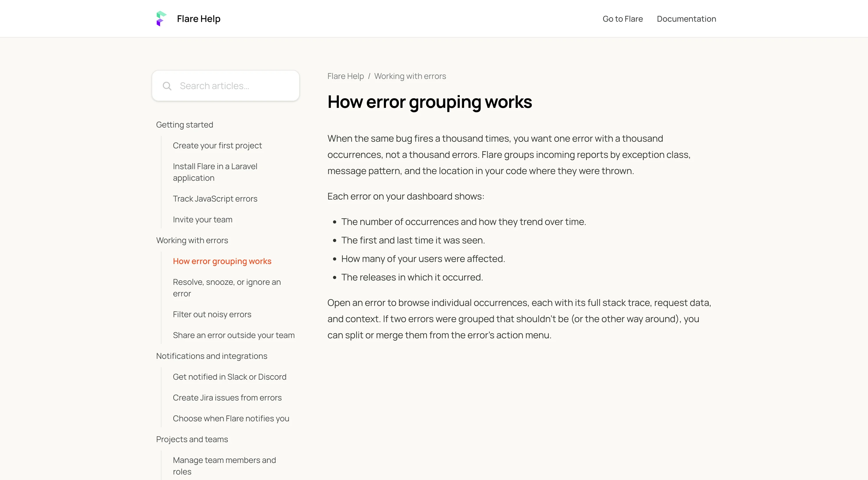Open Get notified in Slack or Discord
The image size is (868, 480).
point(229,377)
